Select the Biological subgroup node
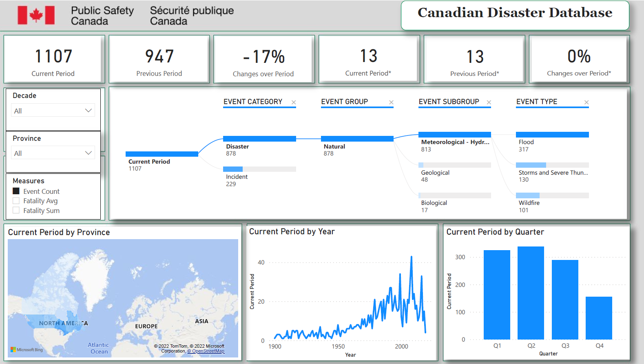 coord(454,195)
